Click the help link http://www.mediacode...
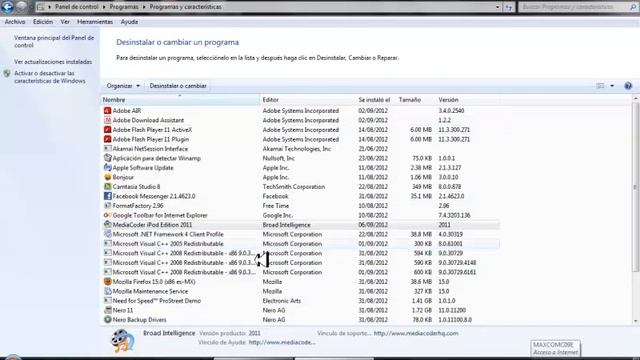Image resolution: width=640 pixels, height=360 pixels. [x=282, y=342]
